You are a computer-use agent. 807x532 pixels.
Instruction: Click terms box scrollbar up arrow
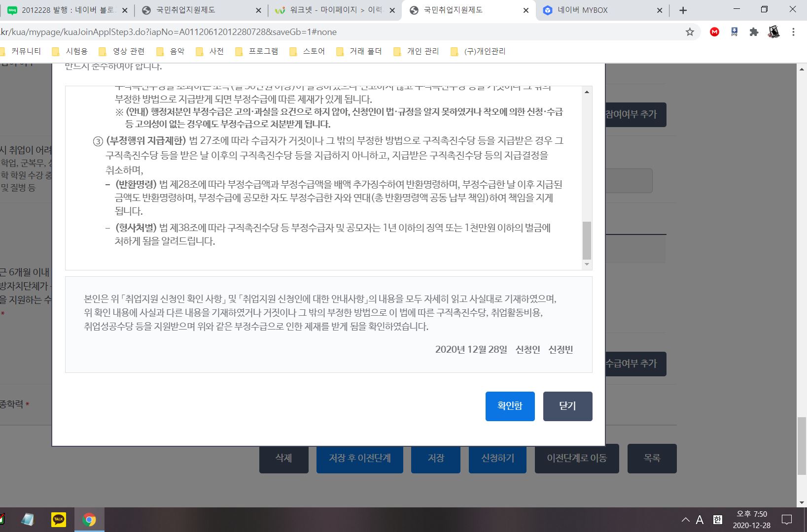587,92
